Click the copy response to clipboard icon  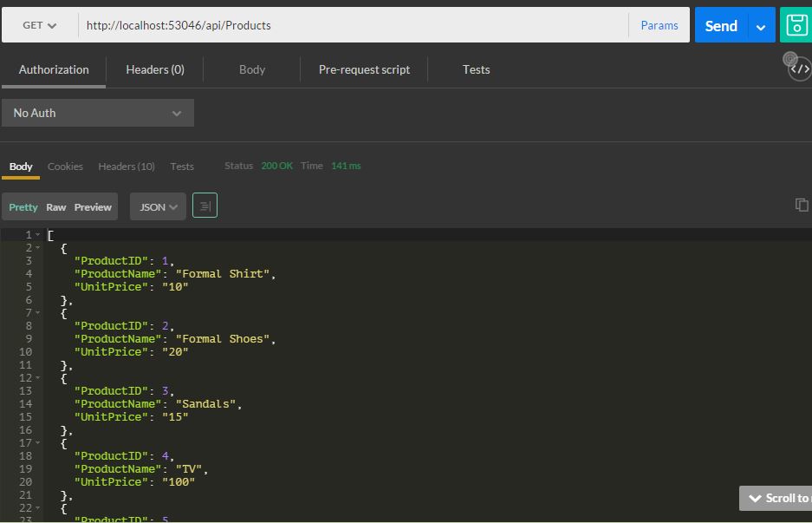tap(802, 205)
